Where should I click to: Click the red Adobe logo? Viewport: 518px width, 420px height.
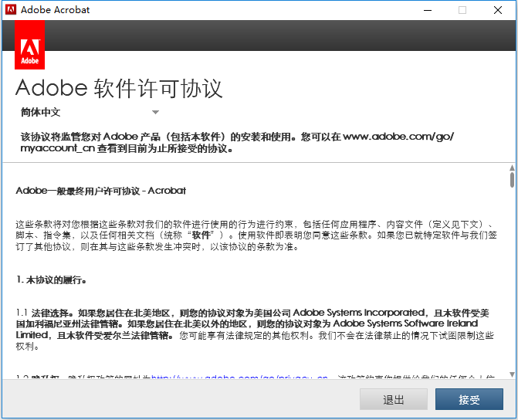pyautogui.click(x=30, y=45)
